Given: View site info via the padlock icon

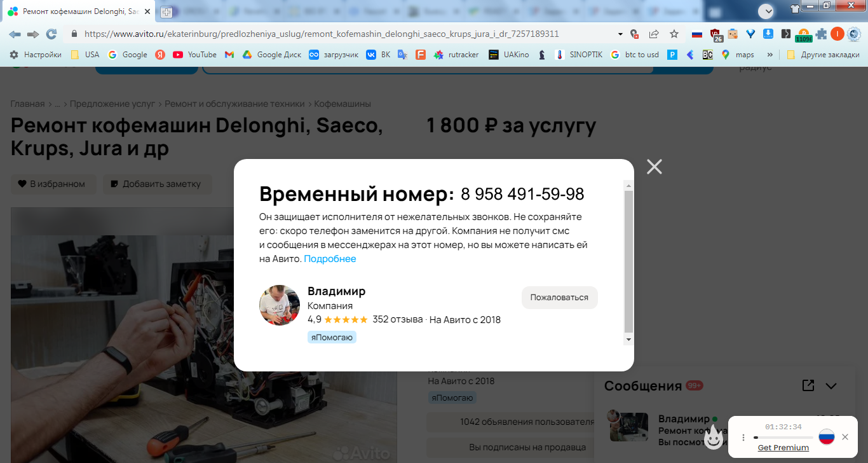Looking at the screenshot, I should [x=74, y=34].
